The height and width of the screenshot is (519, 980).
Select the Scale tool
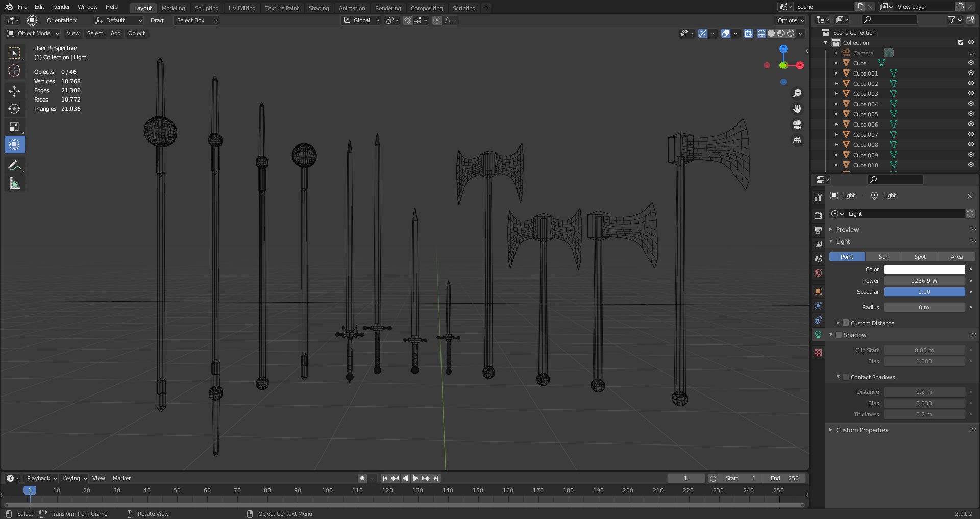point(14,127)
